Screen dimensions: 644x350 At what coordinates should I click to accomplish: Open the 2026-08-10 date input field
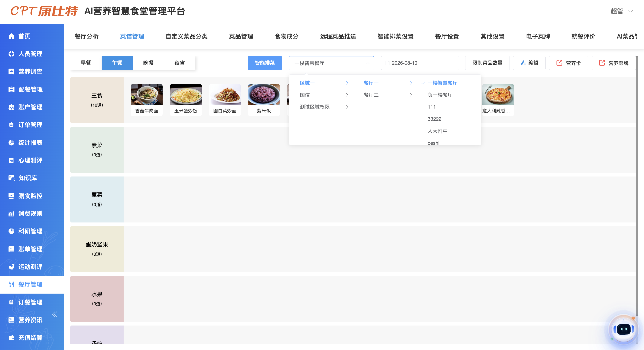(x=420, y=63)
